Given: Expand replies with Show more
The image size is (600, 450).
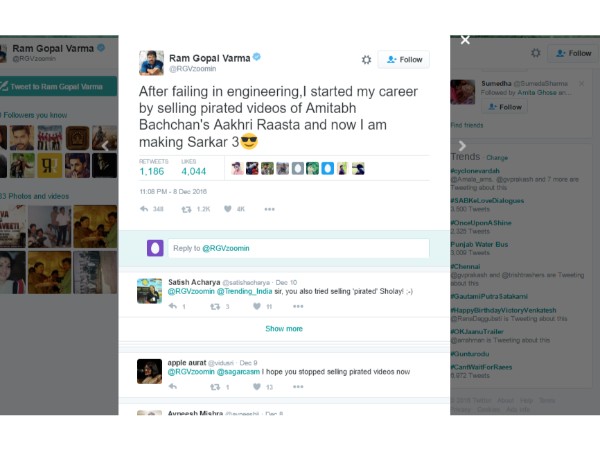Looking at the screenshot, I should tap(284, 328).
